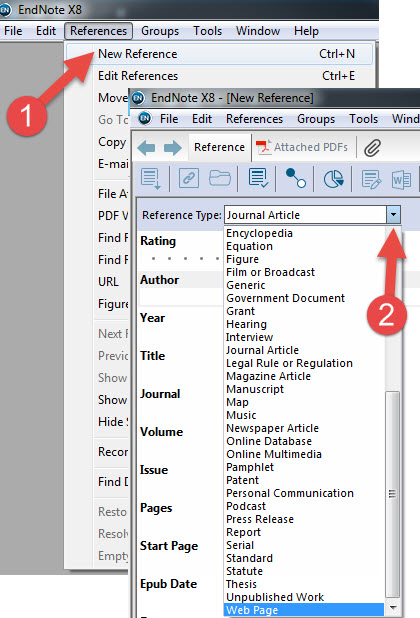Select Government Document reference type
Viewport: 420px width, 618px height.
tap(285, 298)
